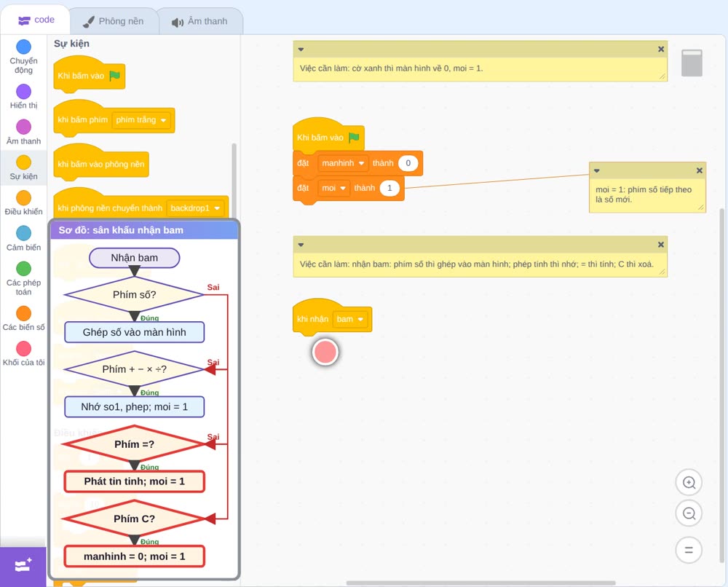Viewport: 728px width, 587px height.
Task: Collapse the top 'cờ xanh' comment
Action: tap(301, 50)
